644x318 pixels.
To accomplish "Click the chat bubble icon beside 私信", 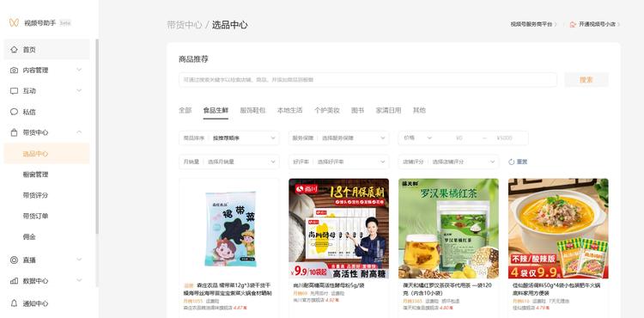I will click(14, 112).
